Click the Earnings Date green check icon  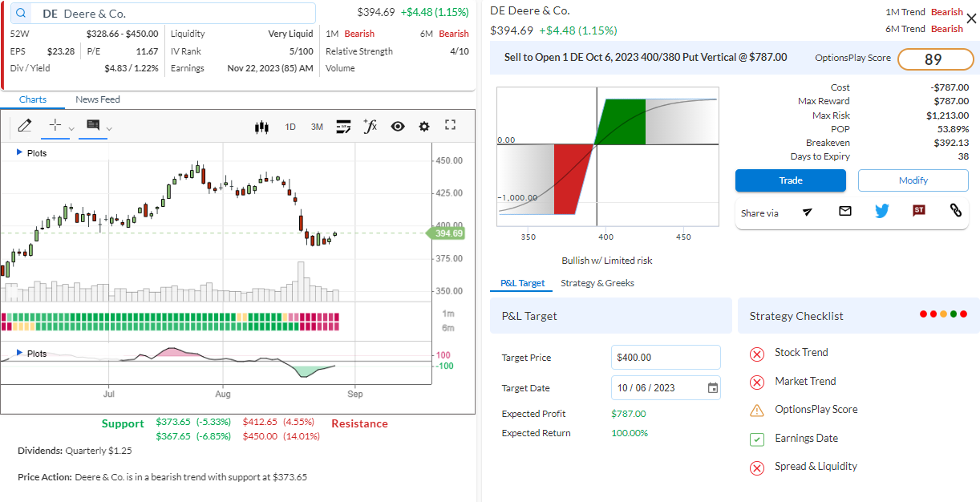tap(756, 439)
